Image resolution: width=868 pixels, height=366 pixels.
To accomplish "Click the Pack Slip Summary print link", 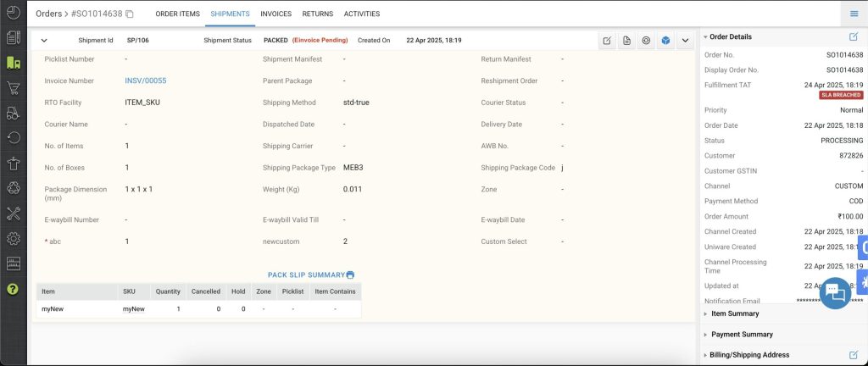I will coord(310,274).
